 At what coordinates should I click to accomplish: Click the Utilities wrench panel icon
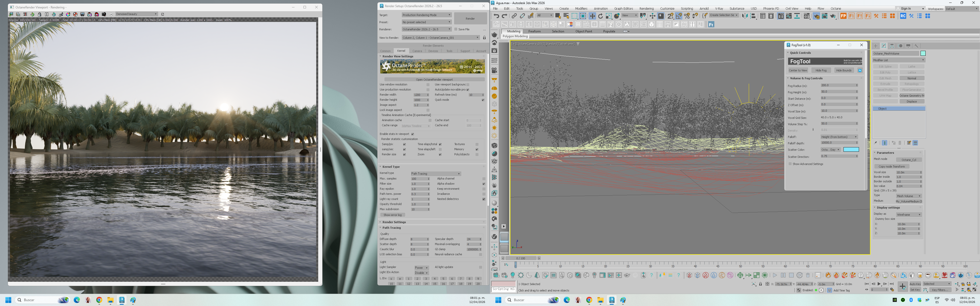click(916, 46)
